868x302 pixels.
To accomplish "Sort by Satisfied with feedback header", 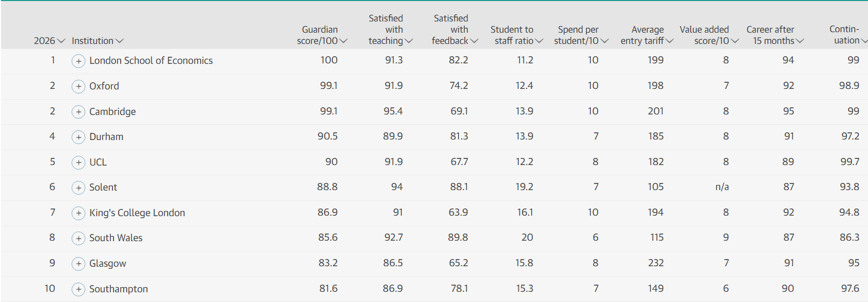I will [x=455, y=30].
